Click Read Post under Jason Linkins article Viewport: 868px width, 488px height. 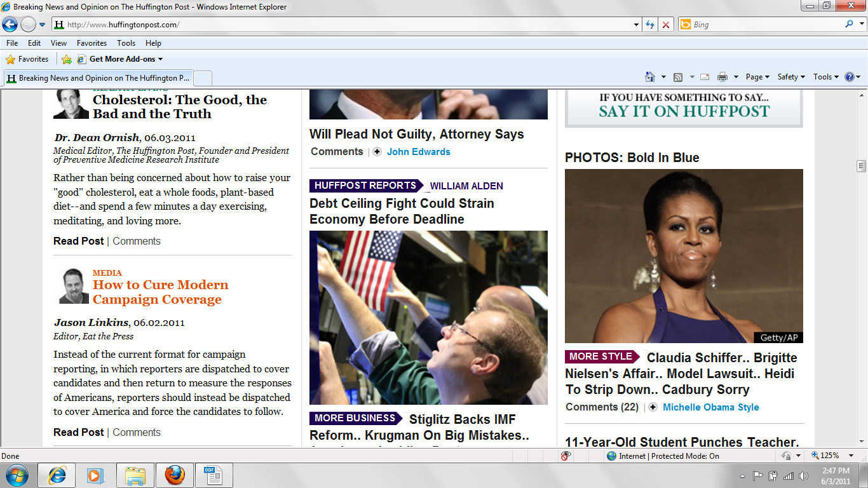click(x=79, y=432)
